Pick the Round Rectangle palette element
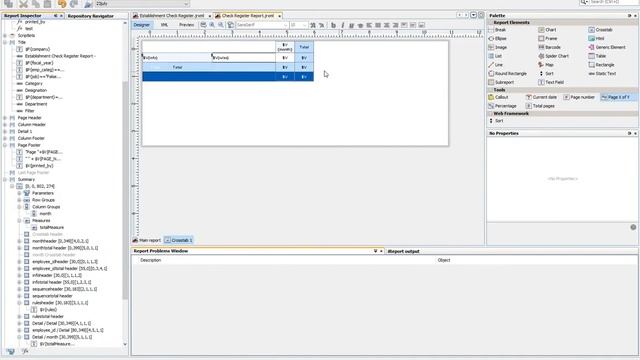640x360 pixels. click(x=507, y=73)
